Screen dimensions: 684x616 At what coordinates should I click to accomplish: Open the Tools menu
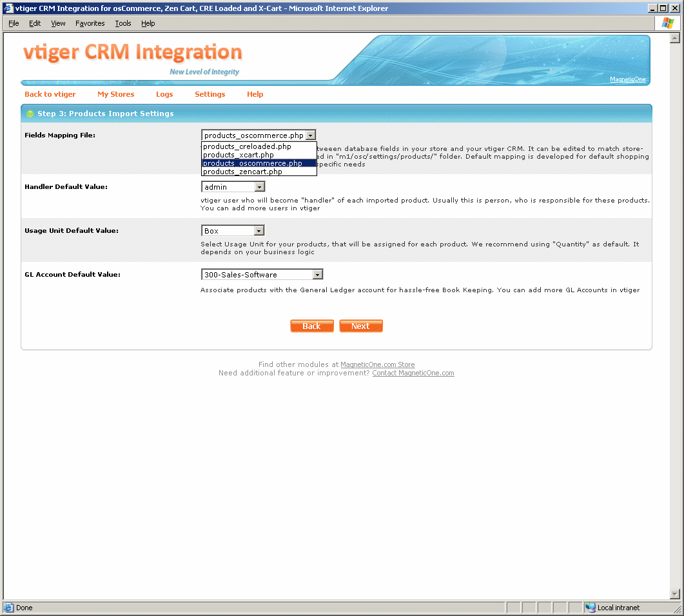(x=123, y=23)
